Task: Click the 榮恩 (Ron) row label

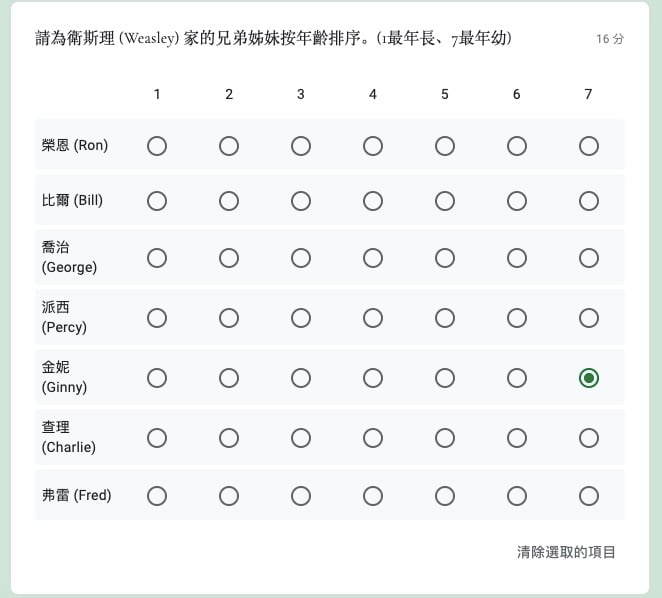Action: click(75, 146)
